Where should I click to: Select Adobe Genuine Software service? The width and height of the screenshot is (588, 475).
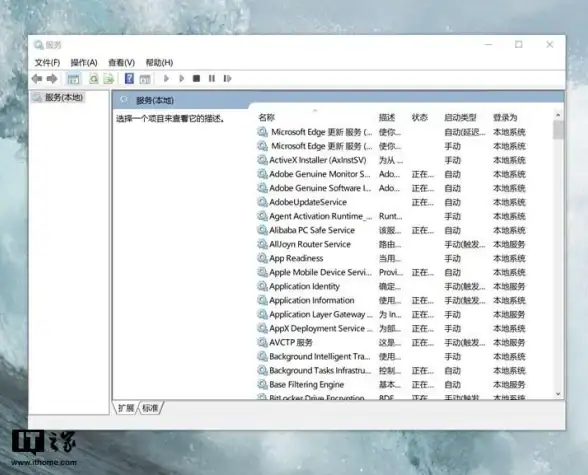(x=391, y=188)
